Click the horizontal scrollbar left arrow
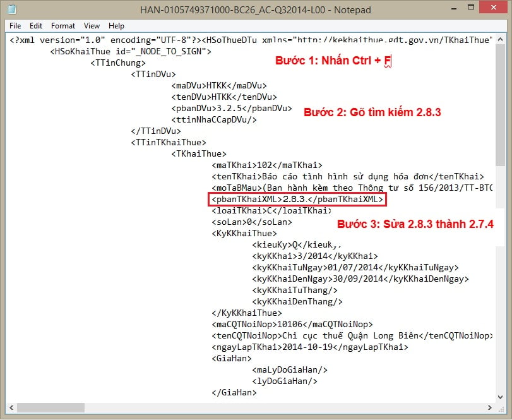512x420 pixels. pyautogui.click(x=12, y=407)
